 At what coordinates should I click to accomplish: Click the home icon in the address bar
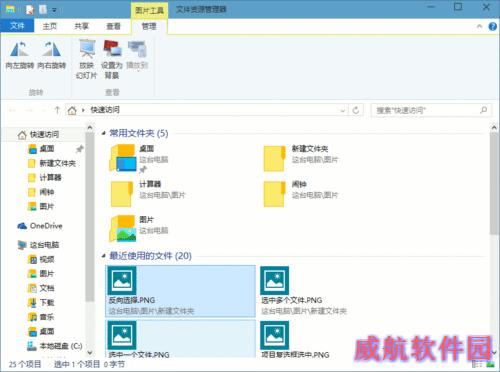[x=72, y=110]
